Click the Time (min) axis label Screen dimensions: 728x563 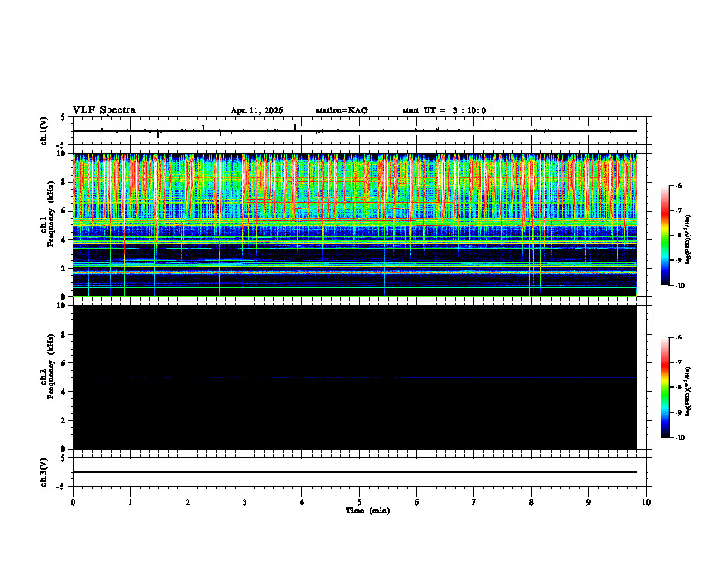368,511
